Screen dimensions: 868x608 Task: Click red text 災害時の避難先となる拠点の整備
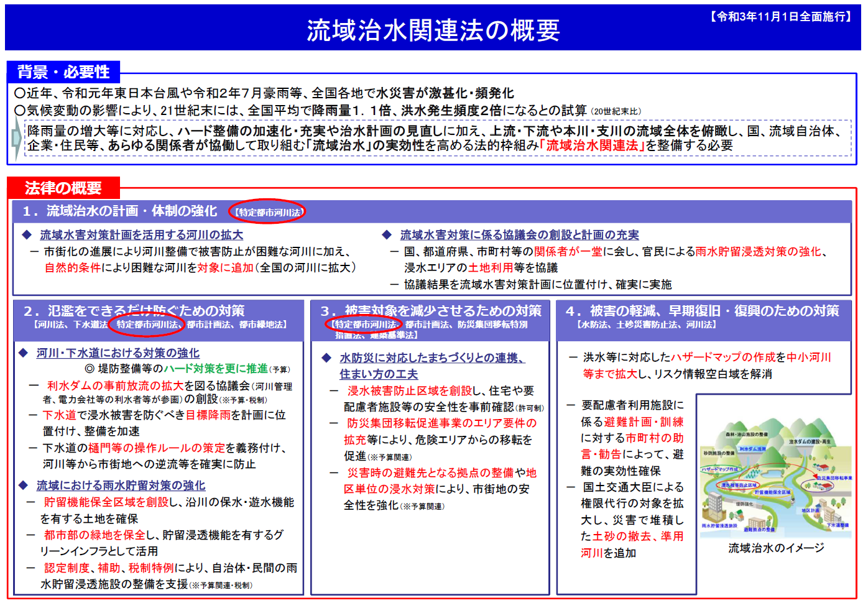pyautogui.click(x=431, y=473)
